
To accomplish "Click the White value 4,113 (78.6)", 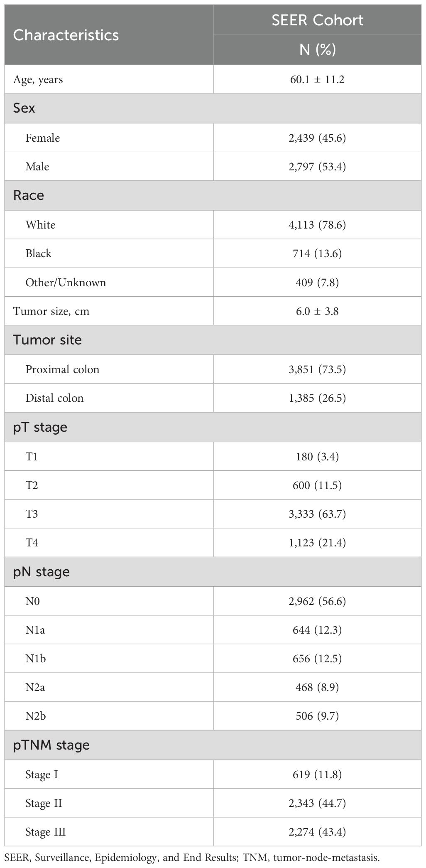I will 317,225.
